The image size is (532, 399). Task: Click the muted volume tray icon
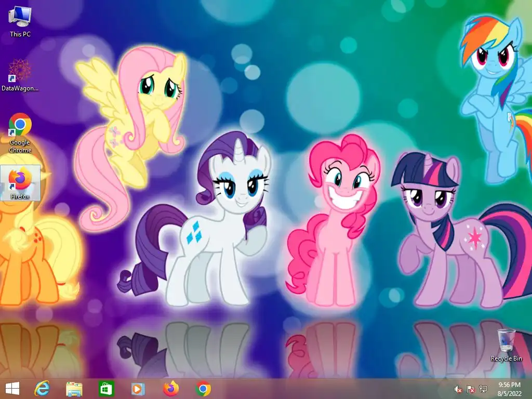click(x=458, y=389)
